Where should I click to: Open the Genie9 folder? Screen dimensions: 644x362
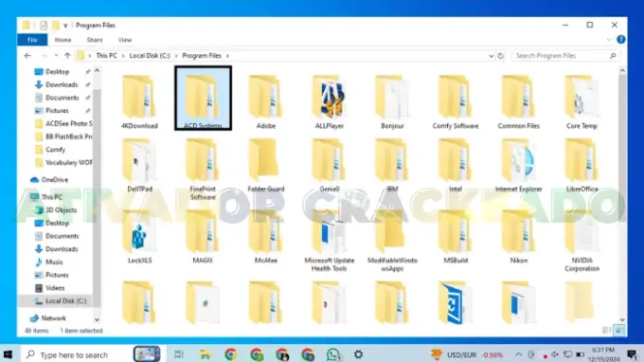[x=329, y=165]
